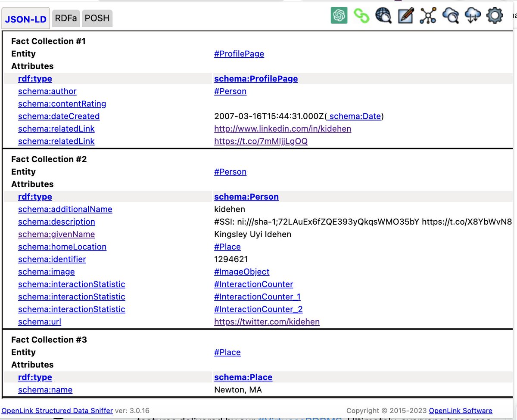Open the schema:Date datatype link
517x420 pixels.
click(355, 116)
